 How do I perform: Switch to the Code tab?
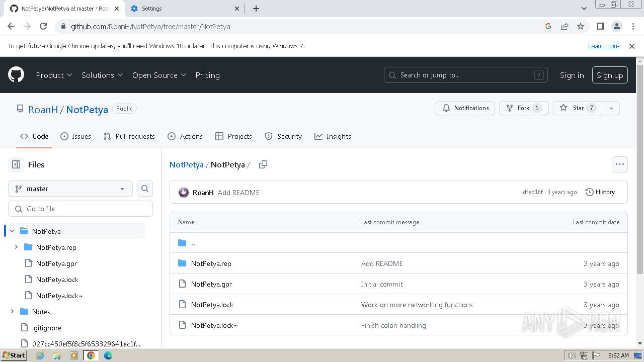coord(34,136)
